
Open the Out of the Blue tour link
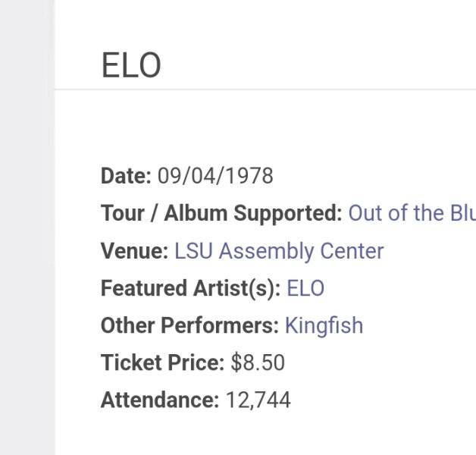pos(412,213)
